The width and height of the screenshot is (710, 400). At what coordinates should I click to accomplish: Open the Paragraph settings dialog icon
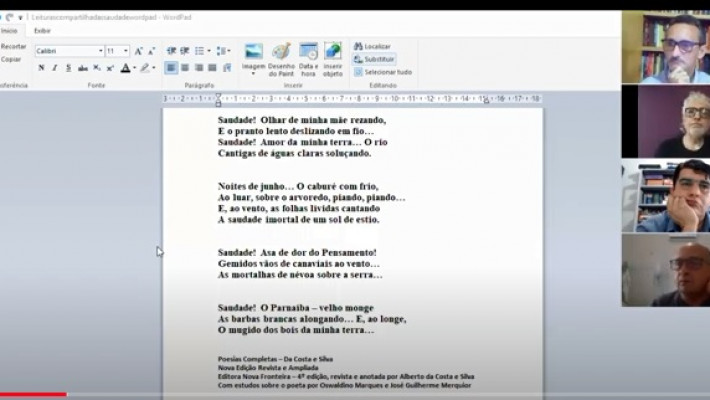(227, 68)
